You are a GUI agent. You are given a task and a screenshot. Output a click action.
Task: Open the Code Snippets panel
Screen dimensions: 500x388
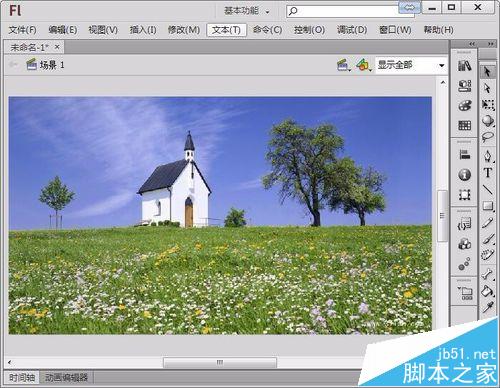[464, 225]
